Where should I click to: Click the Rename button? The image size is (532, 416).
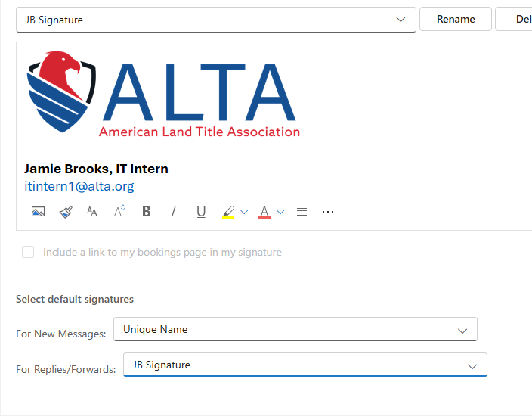[456, 20]
